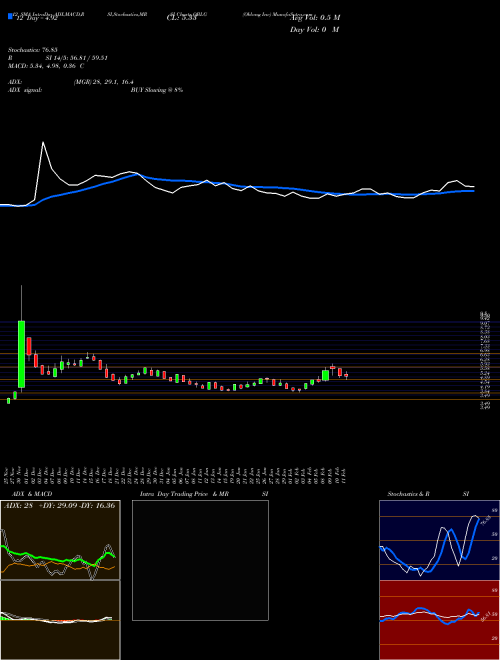
Task: Click the 'SI 14/3: 36.81 / 59.51' readout
Action: [77, 58]
